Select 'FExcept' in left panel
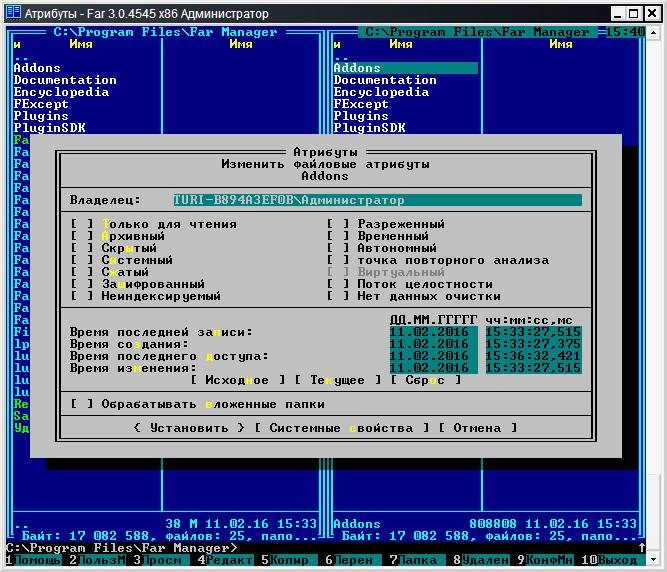Image resolution: width=667 pixels, height=572 pixels. coord(41,104)
